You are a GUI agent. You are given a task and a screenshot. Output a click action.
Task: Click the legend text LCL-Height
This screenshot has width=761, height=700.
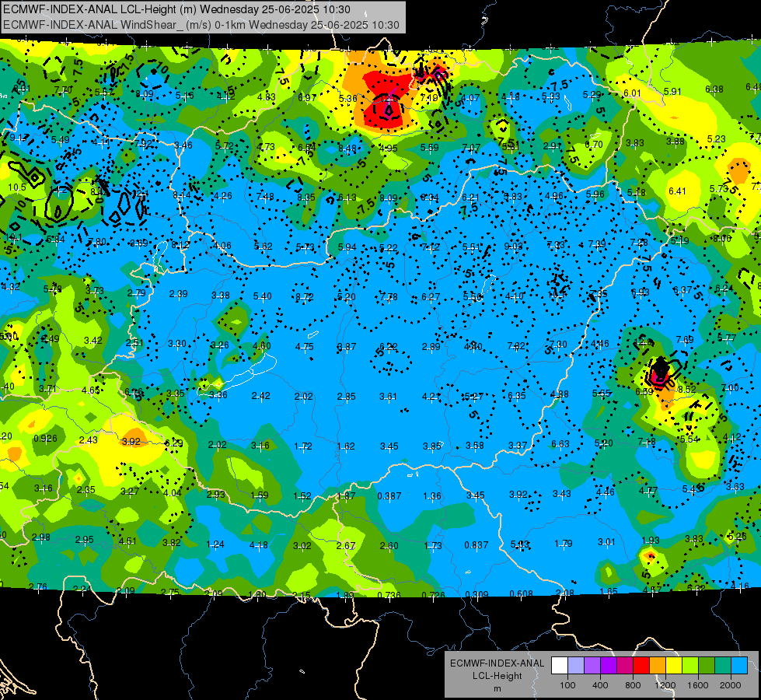tap(497, 676)
